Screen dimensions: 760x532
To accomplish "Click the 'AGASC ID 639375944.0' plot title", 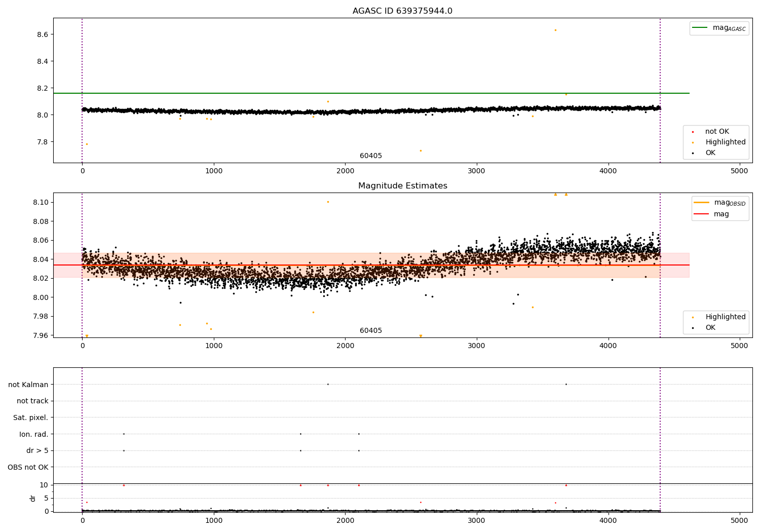I will [402, 11].
